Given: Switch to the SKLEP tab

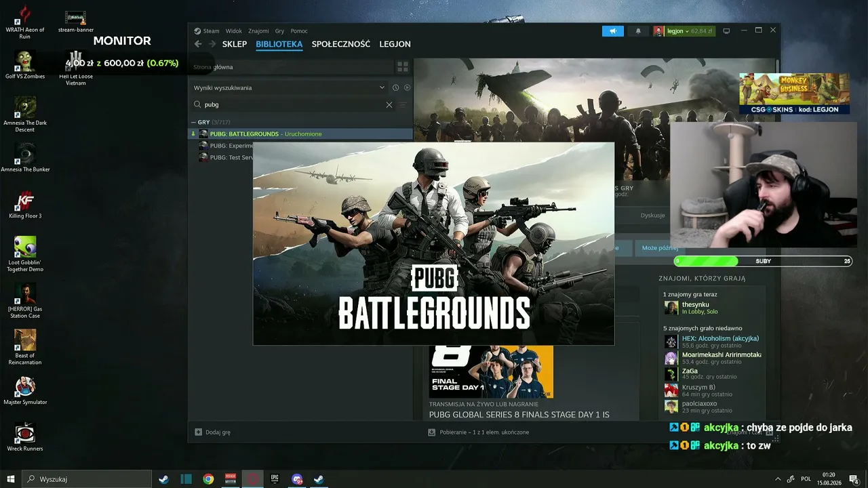Looking at the screenshot, I should click(235, 44).
